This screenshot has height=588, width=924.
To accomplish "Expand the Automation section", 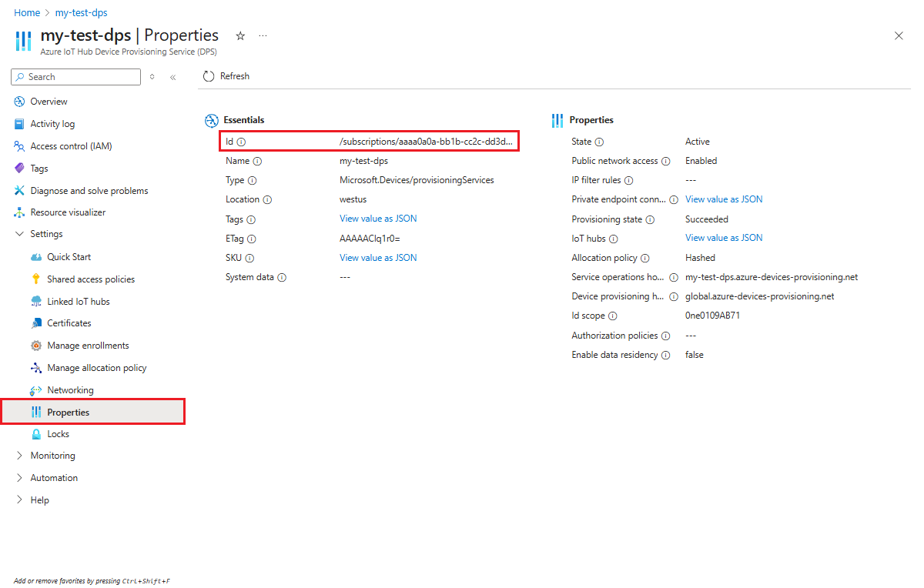I will coord(52,477).
